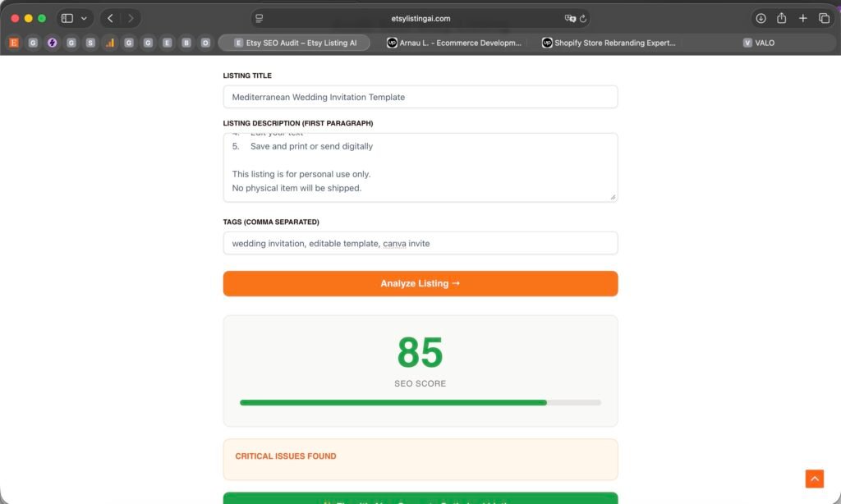The image size is (841, 504).
Task: Click the Safari sidebar toggle icon
Action: (x=67, y=18)
